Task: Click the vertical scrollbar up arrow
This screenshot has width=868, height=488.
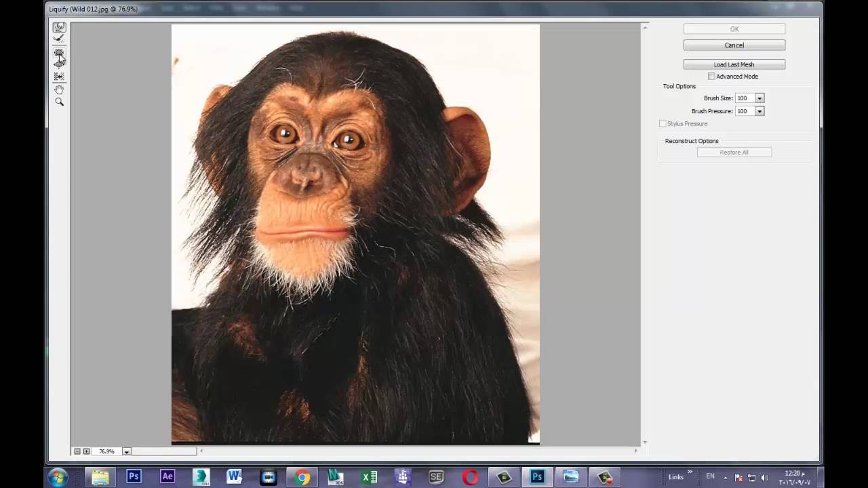Action: [645, 26]
